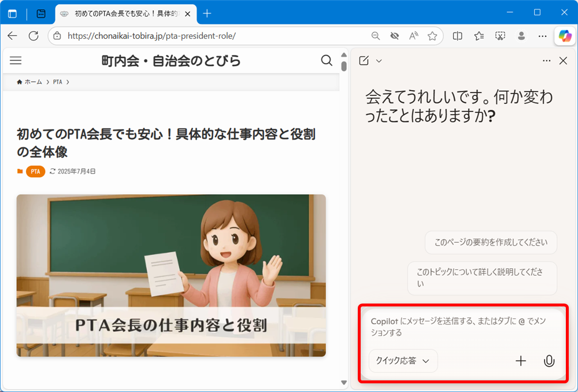Open the split screen view
This screenshot has width=578, height=392.
[x=457, y=35]
